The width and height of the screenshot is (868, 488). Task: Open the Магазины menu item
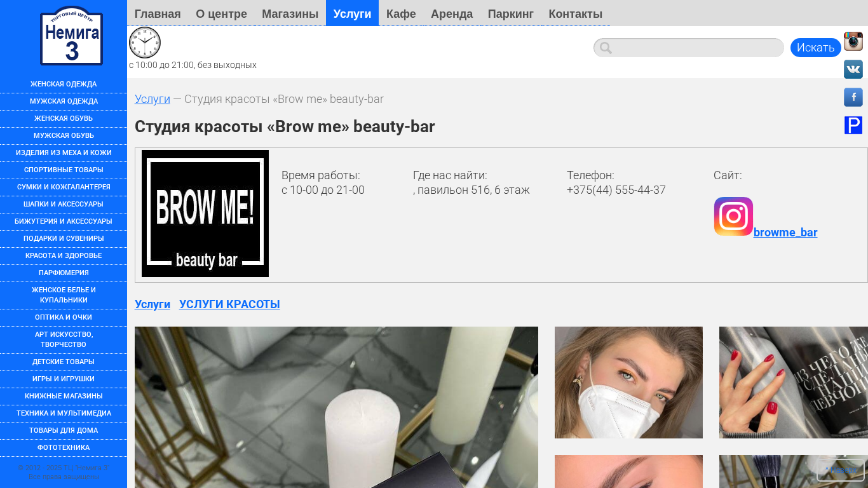click(x=290, y=13)
